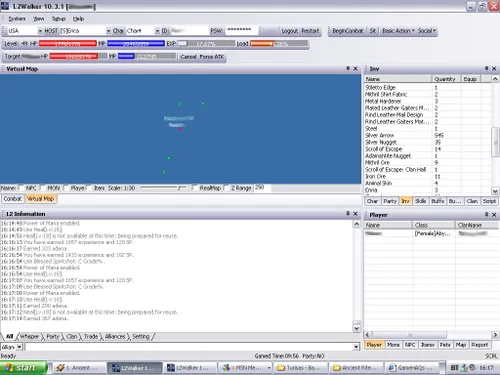Click the chat message input field
Screen dimensions: 500x375
(x=189, y=347)
